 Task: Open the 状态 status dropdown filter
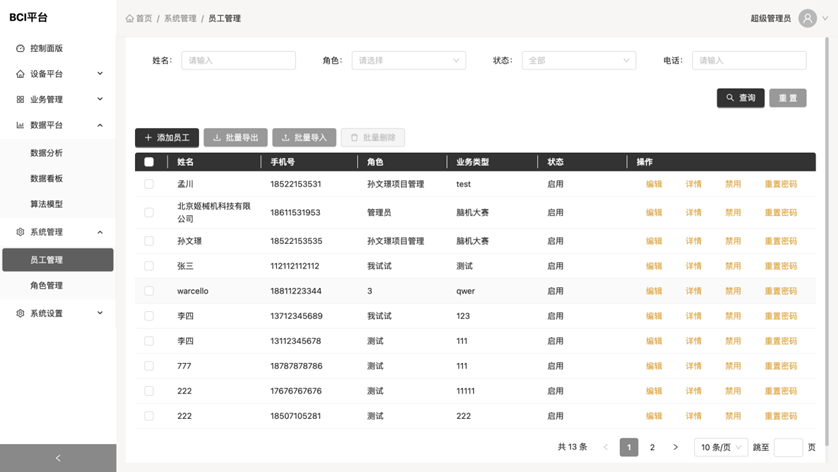[578, 61]
